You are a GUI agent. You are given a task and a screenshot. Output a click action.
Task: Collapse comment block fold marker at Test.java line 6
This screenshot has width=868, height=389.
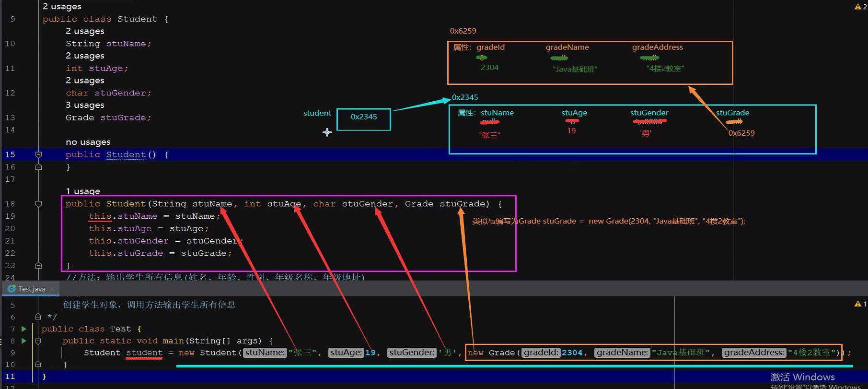click(38, 317)
